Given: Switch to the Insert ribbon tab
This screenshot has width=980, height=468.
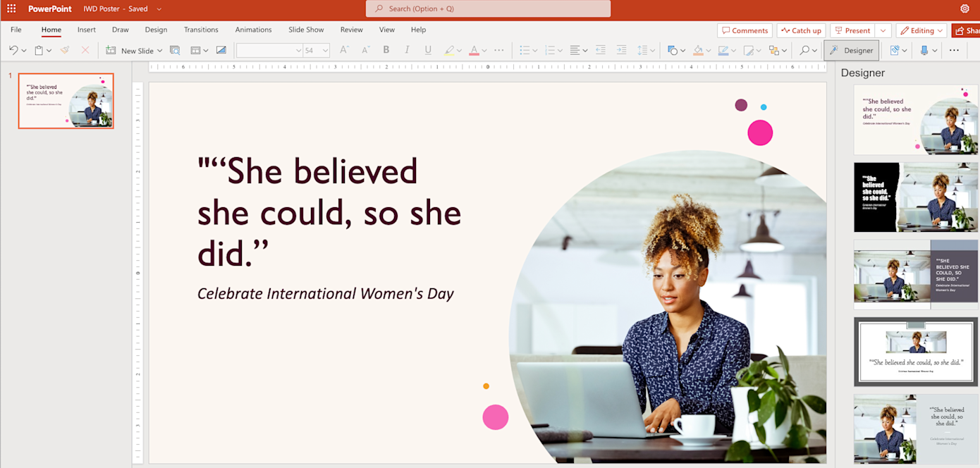Looking at the screenshot, I should coord(86,30).
